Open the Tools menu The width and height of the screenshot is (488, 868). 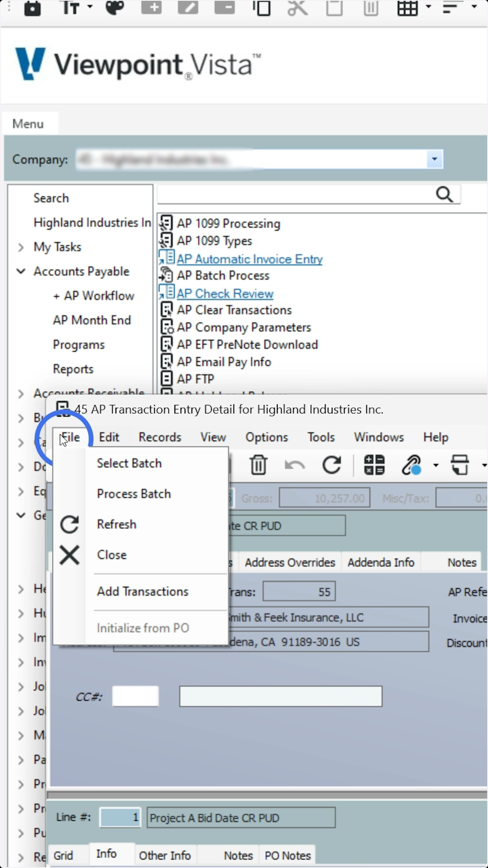(321, 437)
